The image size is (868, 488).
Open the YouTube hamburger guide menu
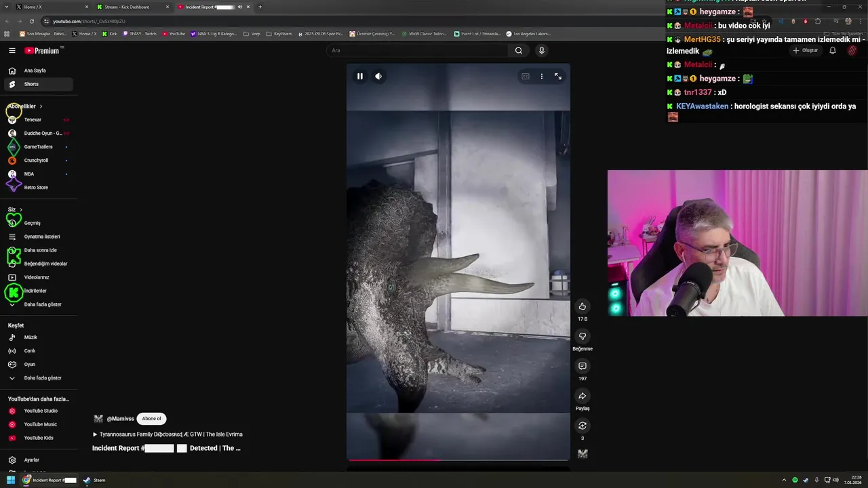pos(12,50)
